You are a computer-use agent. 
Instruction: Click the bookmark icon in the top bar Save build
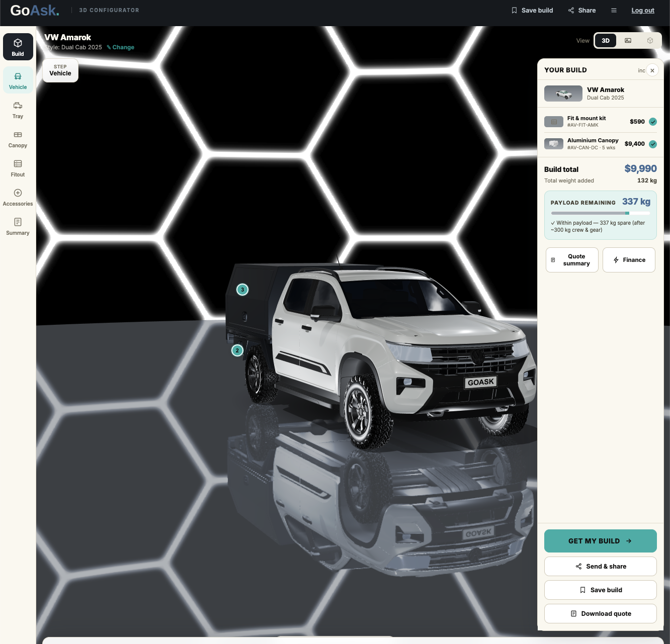click(514, 11)
